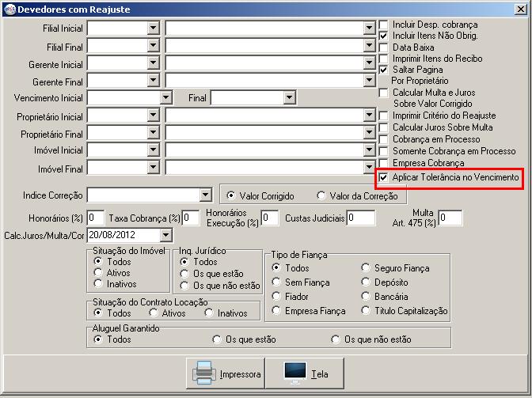Click the Honorários (%) input field
Image resolution: width=532 pixels, height=398 pixels.
click(x=96, y=218)
